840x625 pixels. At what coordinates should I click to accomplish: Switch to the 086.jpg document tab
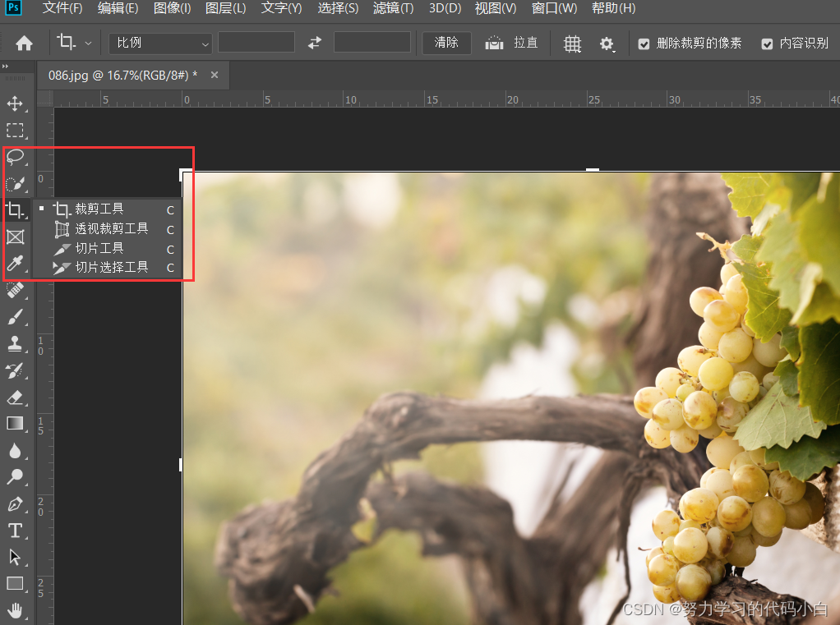point(122,76)
